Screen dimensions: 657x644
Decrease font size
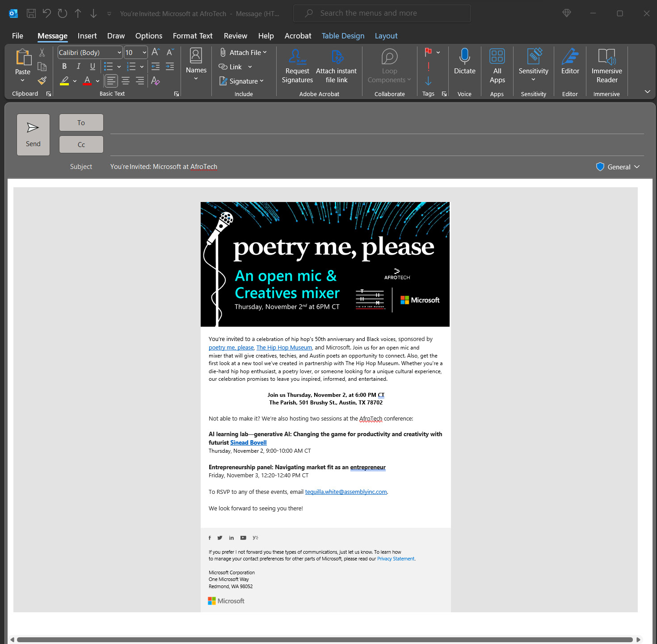coord(170,52)
